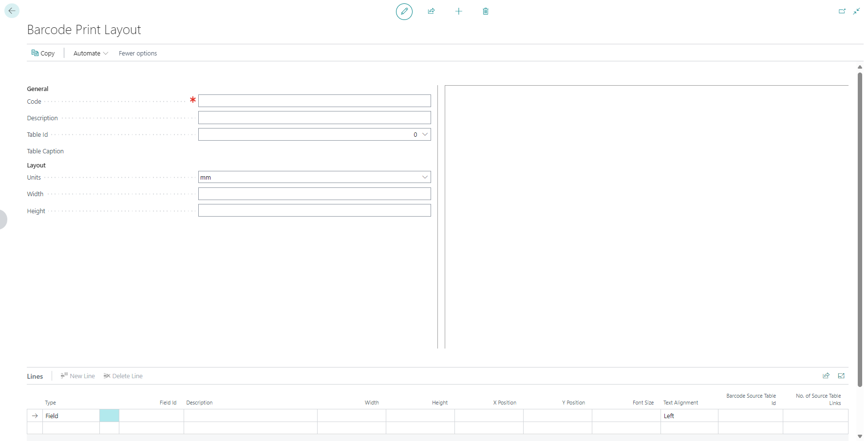The image size is (868, 441).
Task: Click the share icon in the top toolbar
Action: pos(431,11)
